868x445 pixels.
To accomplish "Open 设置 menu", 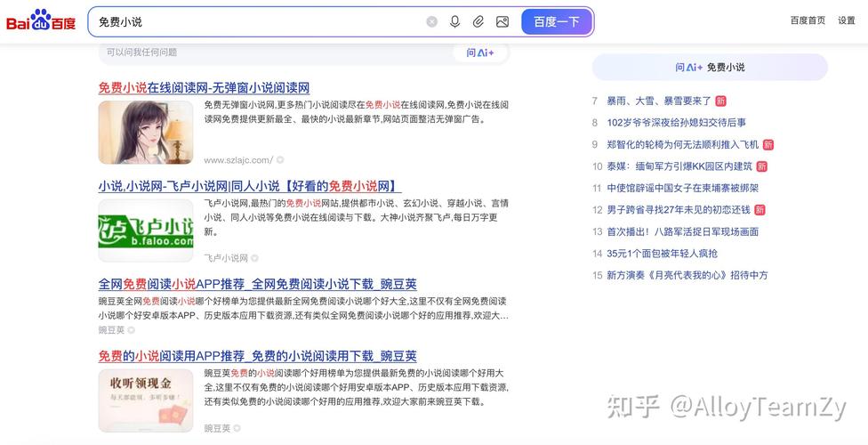I will click(847, 20).
